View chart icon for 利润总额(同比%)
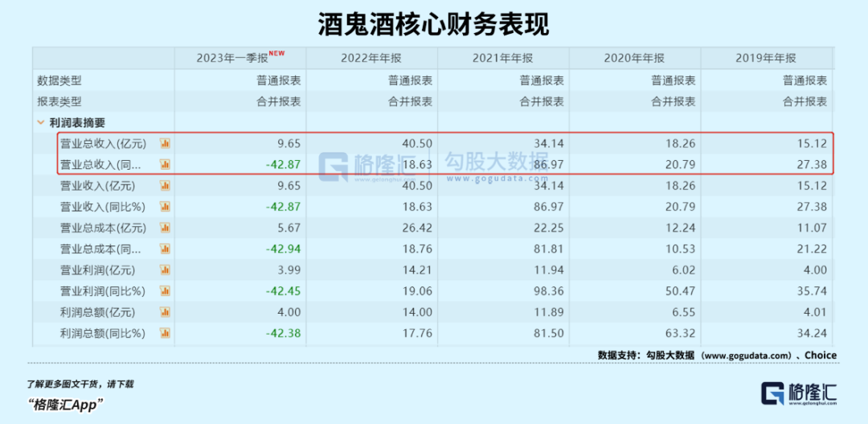 point(165,333)
